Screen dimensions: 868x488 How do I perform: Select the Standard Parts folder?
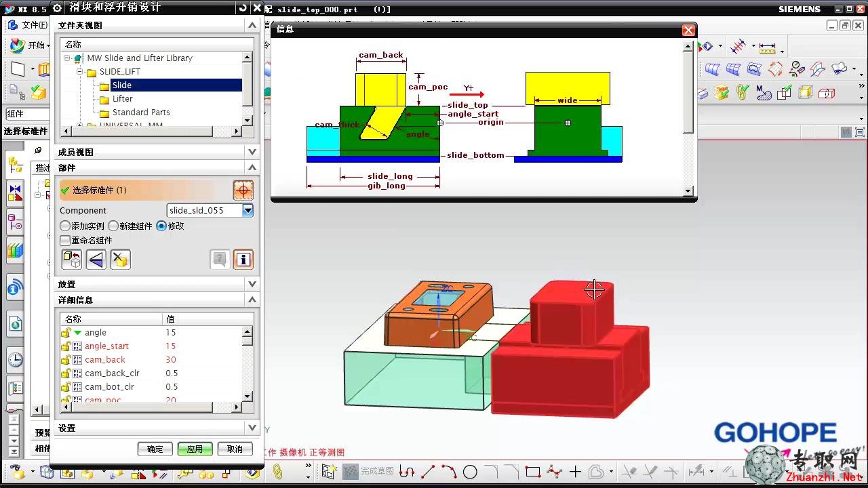141,113
